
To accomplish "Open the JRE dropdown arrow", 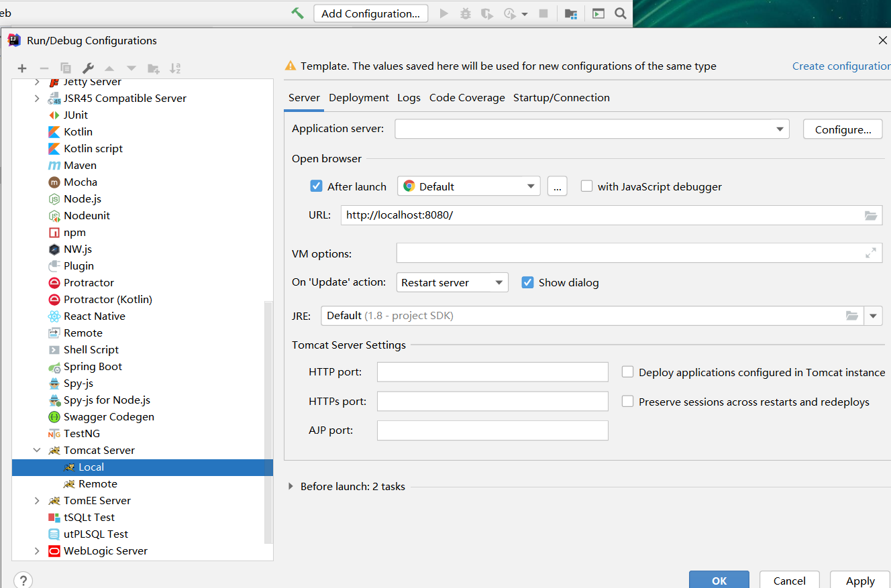I will click(x=873, y=316).
